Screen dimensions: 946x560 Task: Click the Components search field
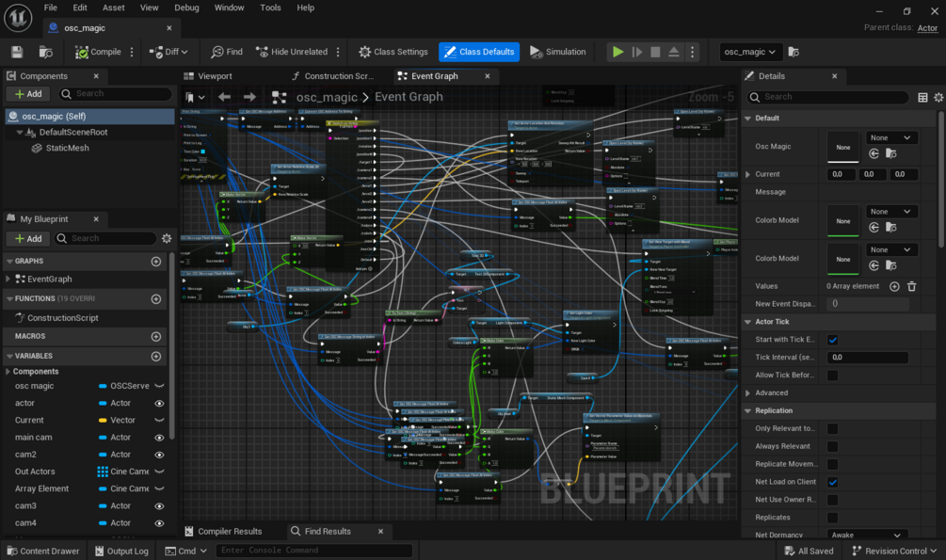point(115,93)
